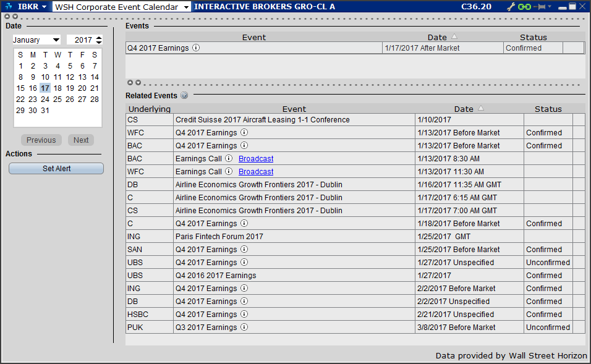Click the PUK underlying cell

click(150, 327)
